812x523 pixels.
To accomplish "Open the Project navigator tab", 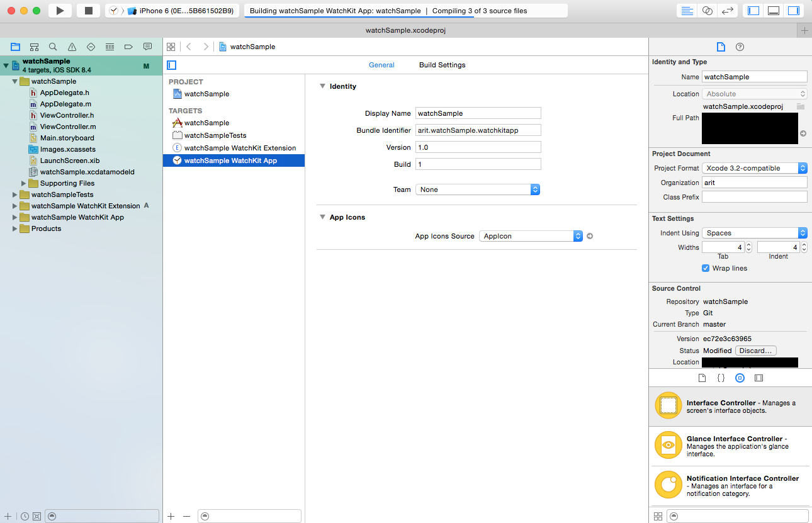I will coord(15,47).
